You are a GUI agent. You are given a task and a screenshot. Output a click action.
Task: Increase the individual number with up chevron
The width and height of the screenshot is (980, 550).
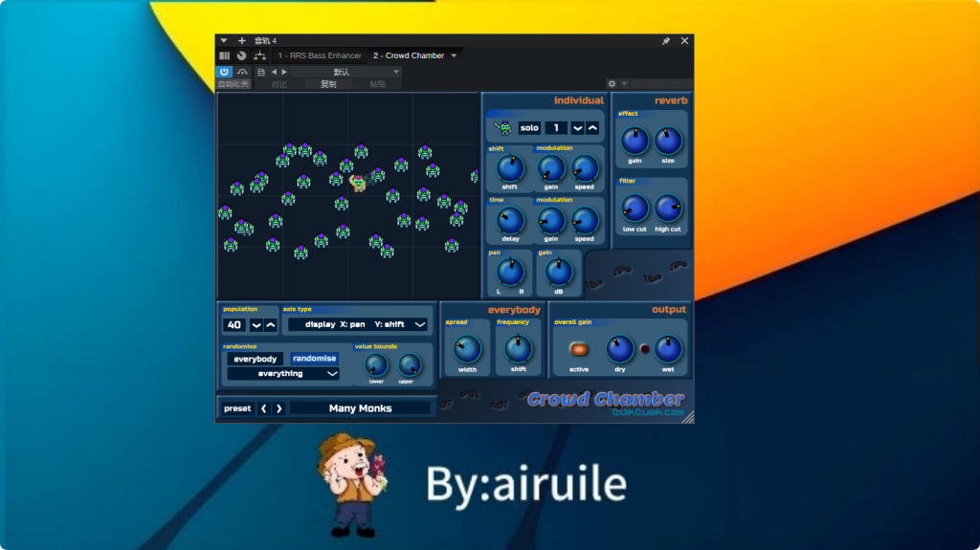pos(592,128)
